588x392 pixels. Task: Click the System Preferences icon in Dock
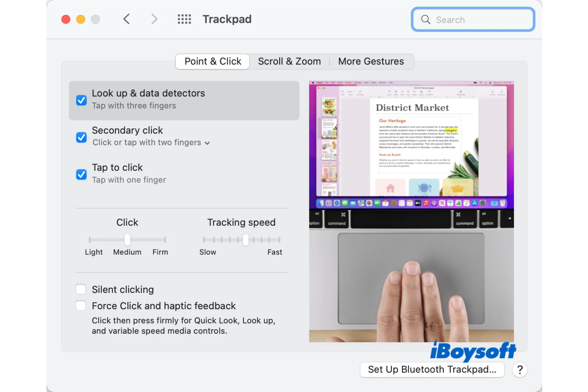pyautogui.click(x=485, y=203)
